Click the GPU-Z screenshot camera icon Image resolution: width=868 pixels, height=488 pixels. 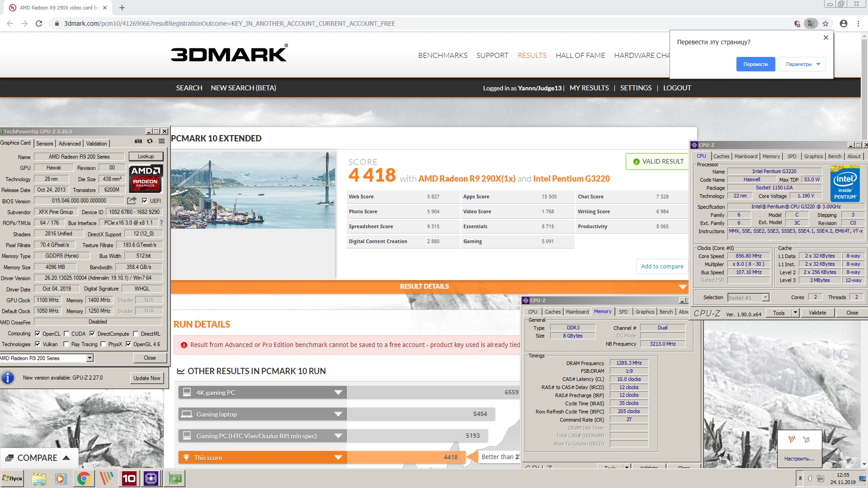click(x=138, y=141)
